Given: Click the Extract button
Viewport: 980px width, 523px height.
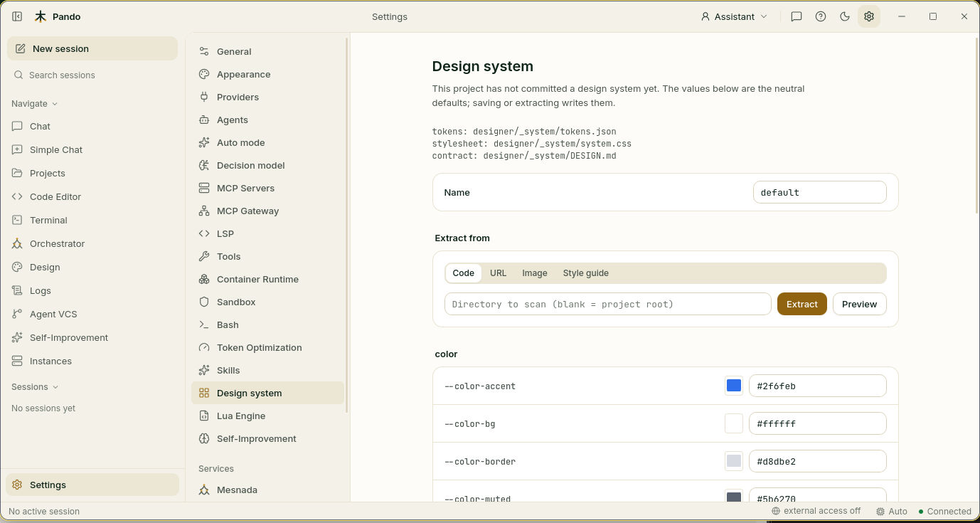Looking at the screenshot, I should [x=802, y=304].
